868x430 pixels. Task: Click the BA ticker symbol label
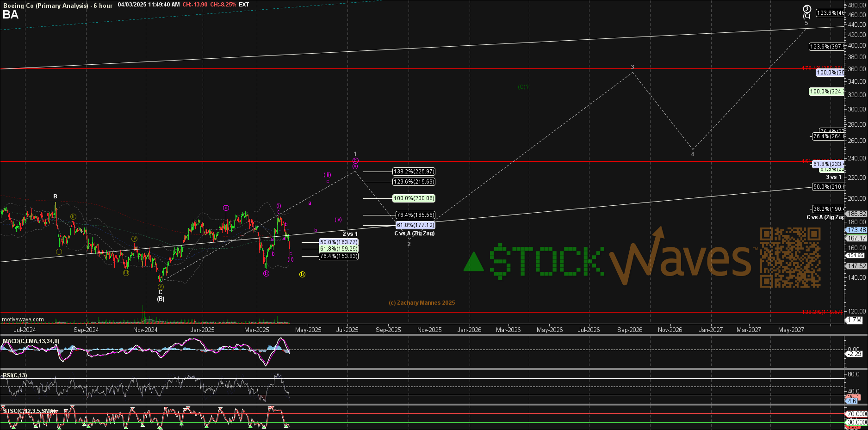coord(11,15)
